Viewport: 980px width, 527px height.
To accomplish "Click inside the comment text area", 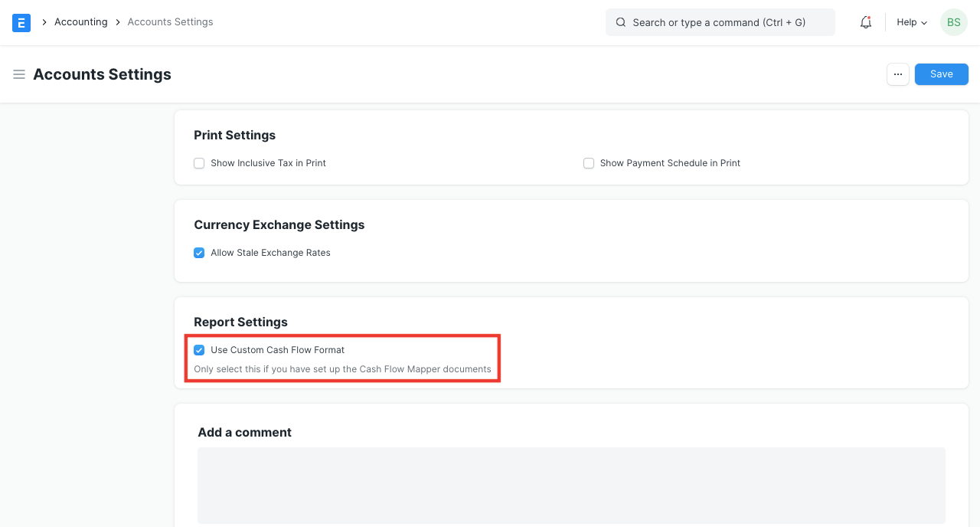I will pos(571,486).
